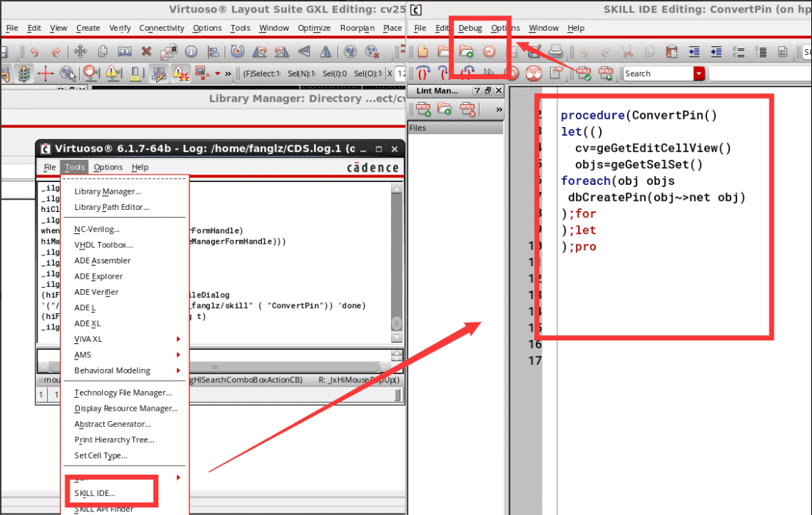Open the Debug menu in SKILL IDE
812x515 pixels.
pyautogui.click(x=470, y=28)
